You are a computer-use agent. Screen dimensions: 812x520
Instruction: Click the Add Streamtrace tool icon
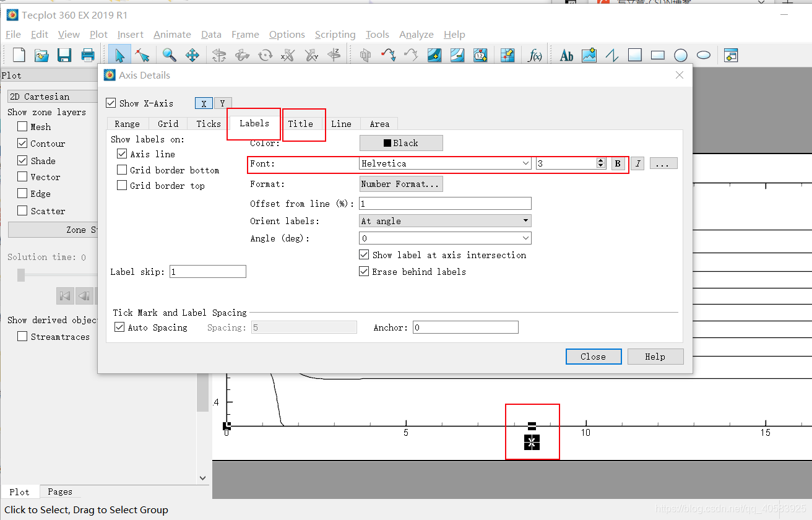388,55
